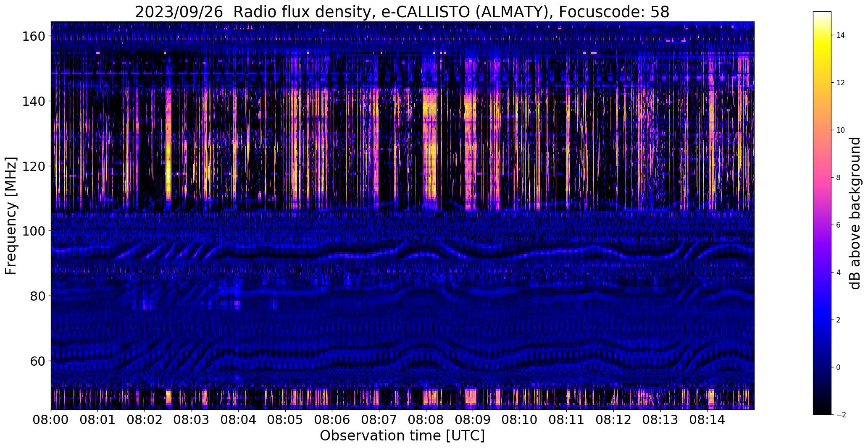Click the 08:05 time tick label
Image resolution: width=868 pixels, height=448 pixels.
[x=285, y=419]
